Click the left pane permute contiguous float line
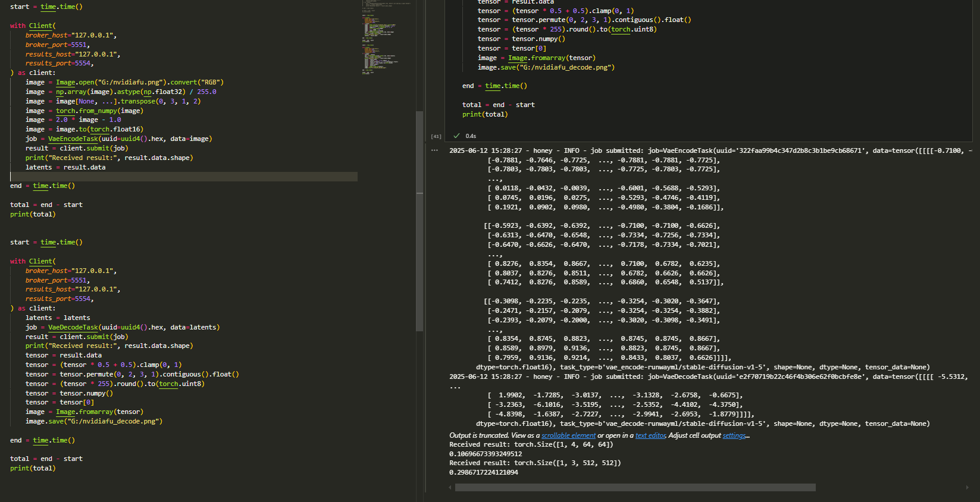Screen dimensions: 980x502 click(132, 374)
